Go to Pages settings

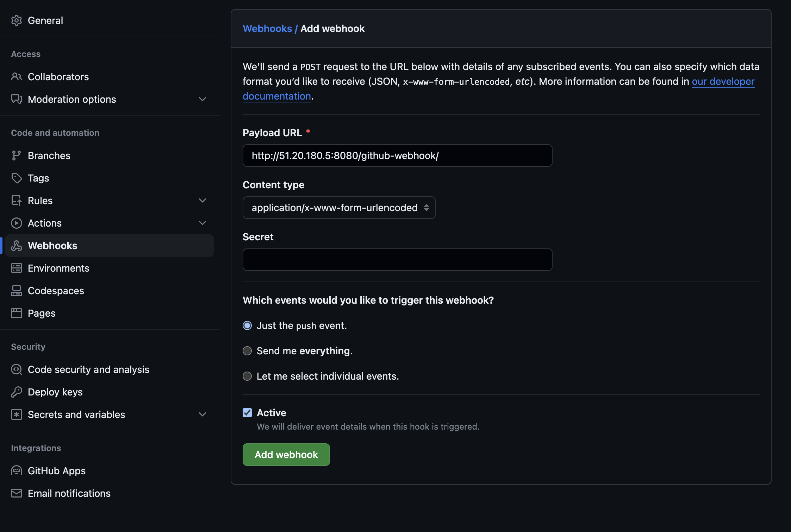point(42,313)
